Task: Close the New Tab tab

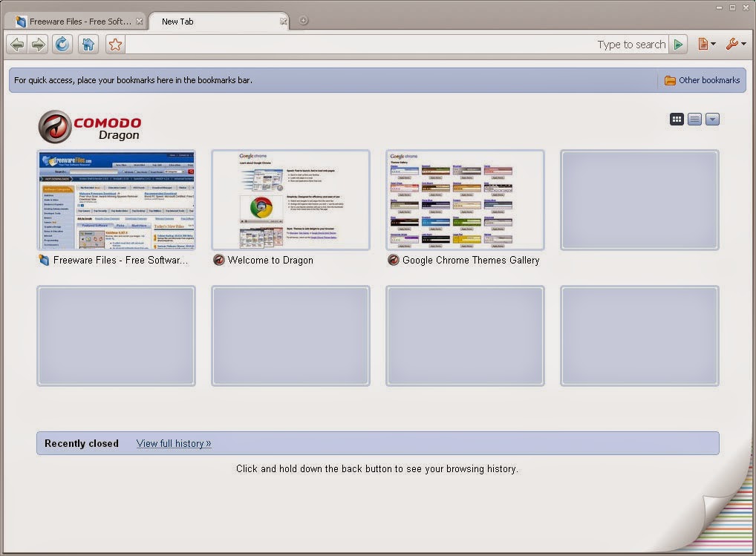Action: click(284, 22)
